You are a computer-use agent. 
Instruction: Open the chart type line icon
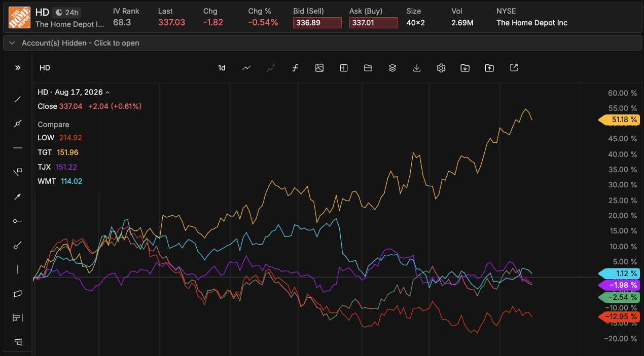pyautogui.click(x=246, y=68)
